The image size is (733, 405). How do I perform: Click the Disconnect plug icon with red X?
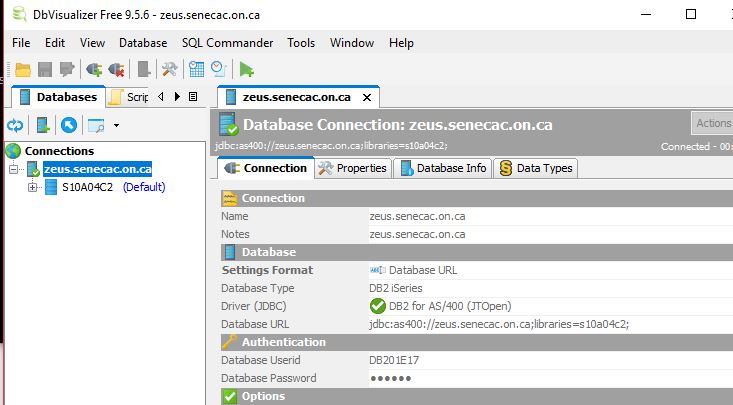(x=116, y=70)
